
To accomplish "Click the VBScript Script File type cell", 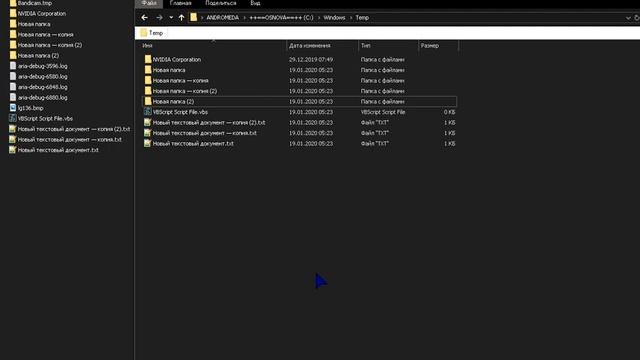I will coord(383,112).
